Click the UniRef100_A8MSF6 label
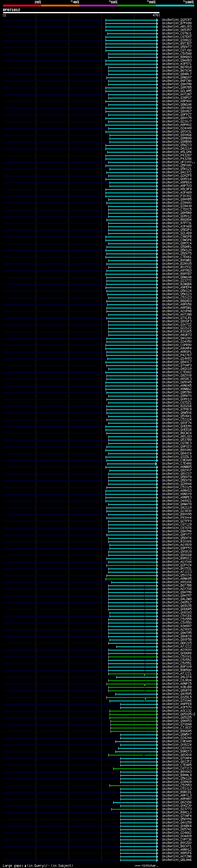 176,853
